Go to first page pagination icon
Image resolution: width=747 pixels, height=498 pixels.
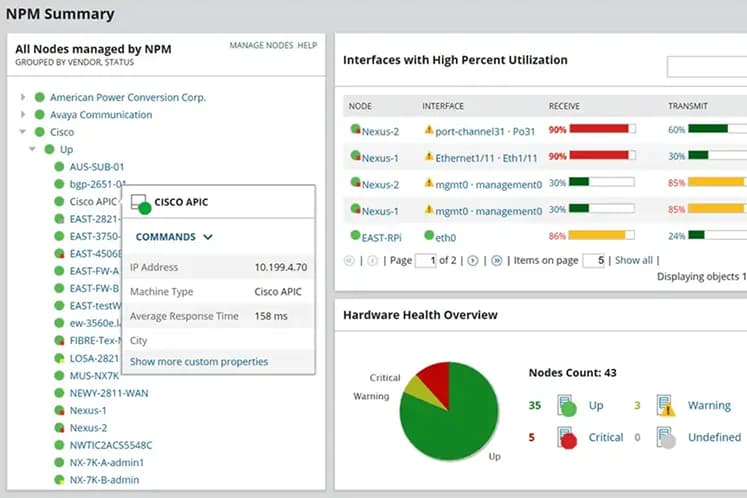pos(349,261)
